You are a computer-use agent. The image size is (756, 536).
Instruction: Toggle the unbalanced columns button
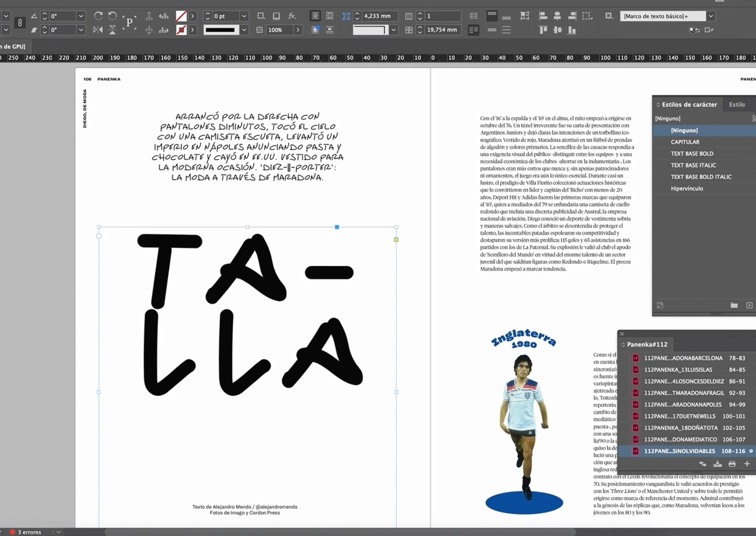click(x=473, y=30)
